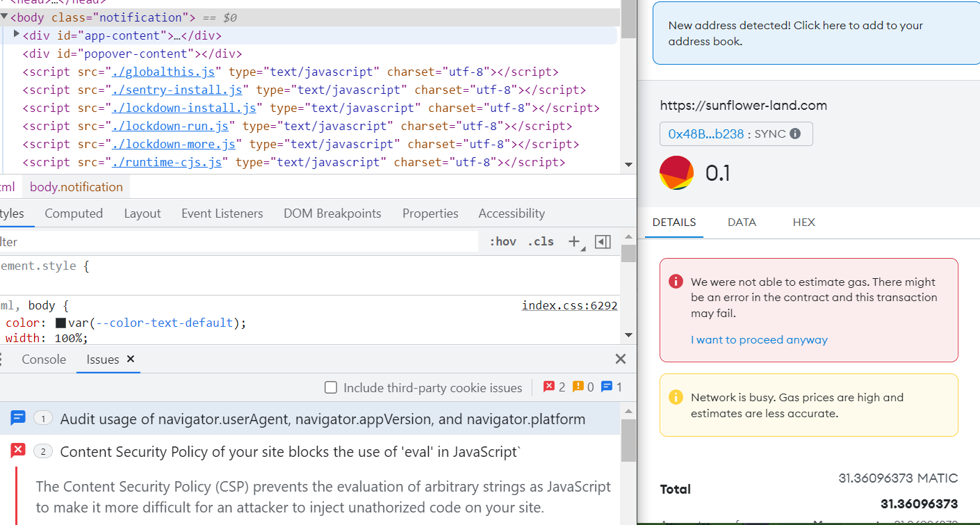Click the colorful token identicon
The image size is (980, 525).
coord(676,172)
